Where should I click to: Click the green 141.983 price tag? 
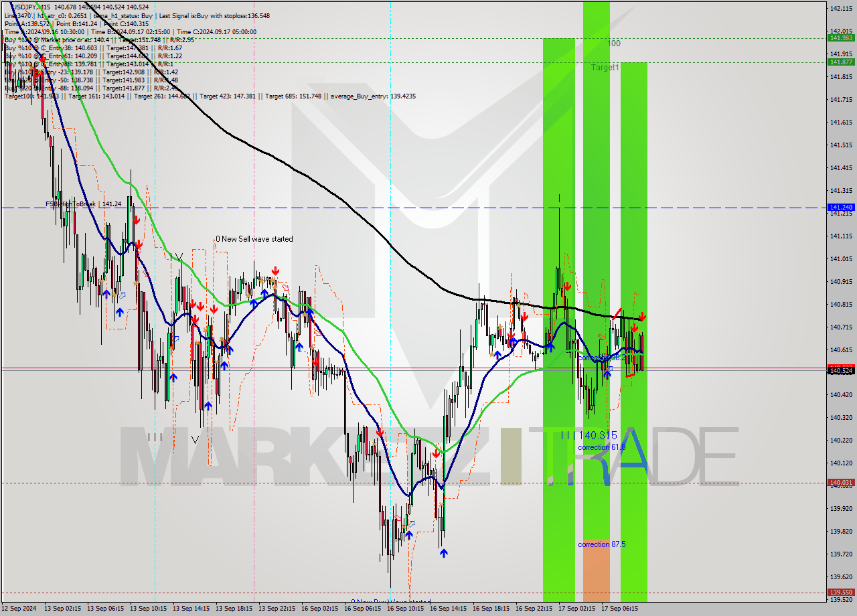[841, 38]
